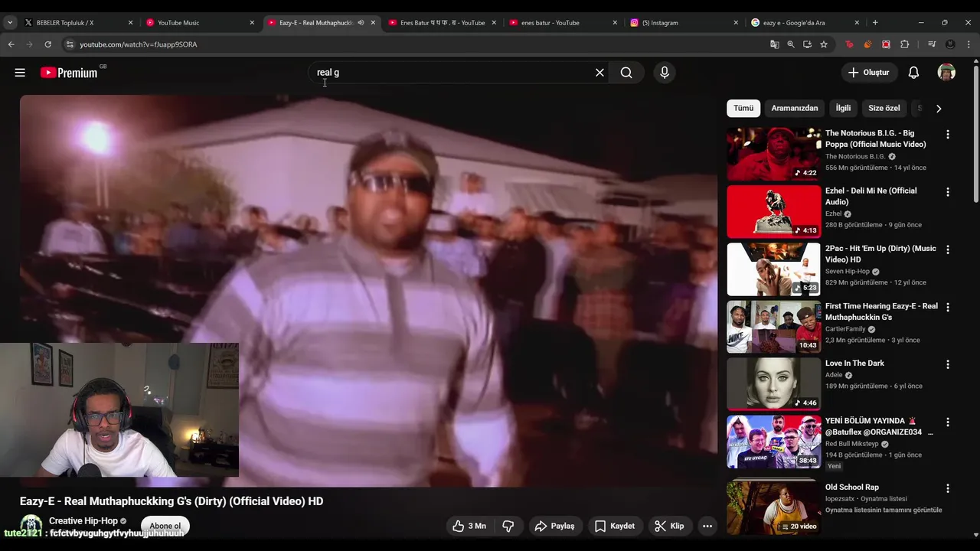
Task: Open media controls icon in toolbar
Action: (x=931, y=44)
